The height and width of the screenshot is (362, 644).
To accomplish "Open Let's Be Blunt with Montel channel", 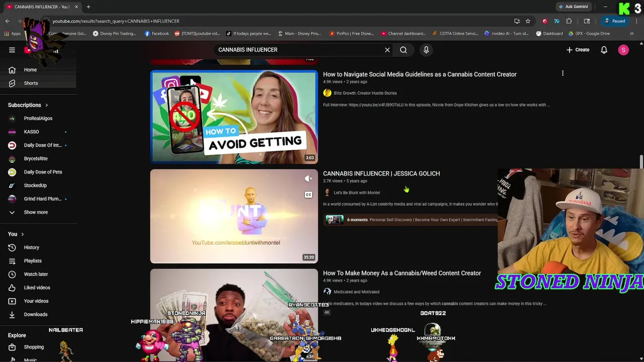I will pos(357,193).
